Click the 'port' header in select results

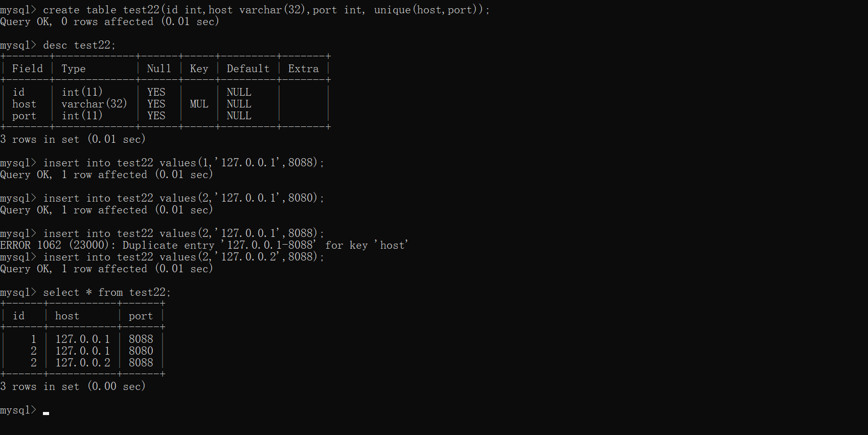point(141,316)
